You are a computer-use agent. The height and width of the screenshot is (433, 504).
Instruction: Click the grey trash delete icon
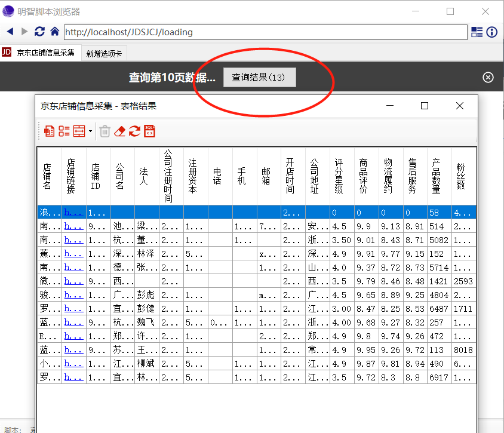[105, 131]
